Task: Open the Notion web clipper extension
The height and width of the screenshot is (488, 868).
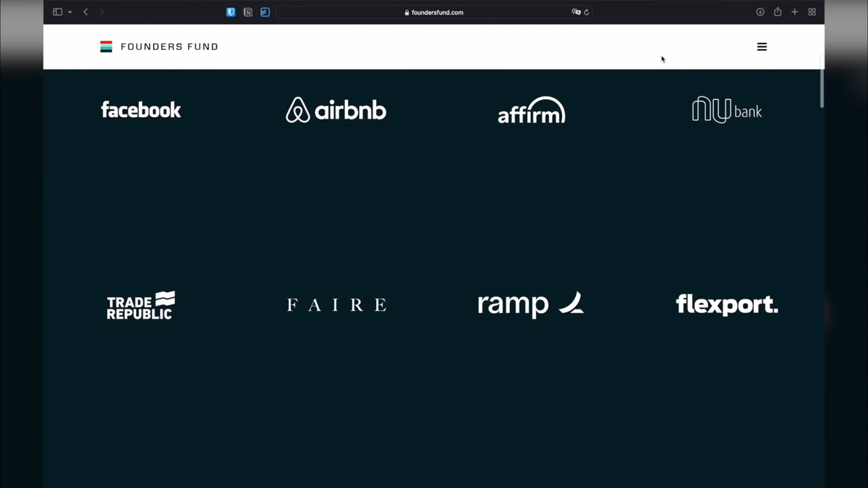Action: pos(248,12)
